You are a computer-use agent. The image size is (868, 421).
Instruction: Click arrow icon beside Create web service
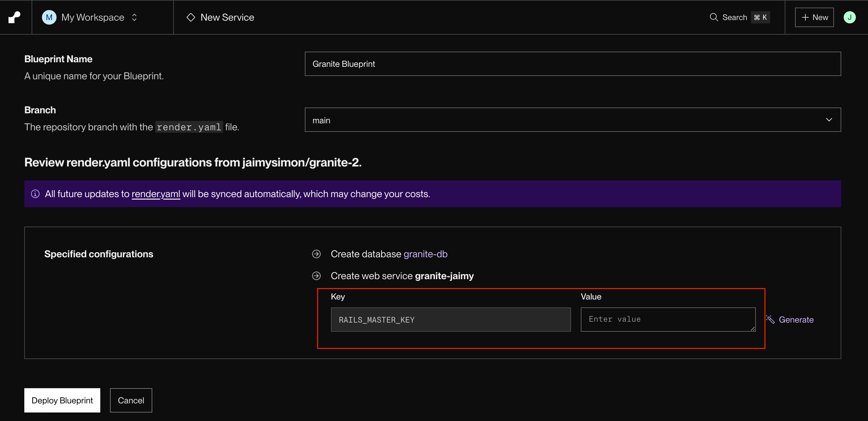316,276
